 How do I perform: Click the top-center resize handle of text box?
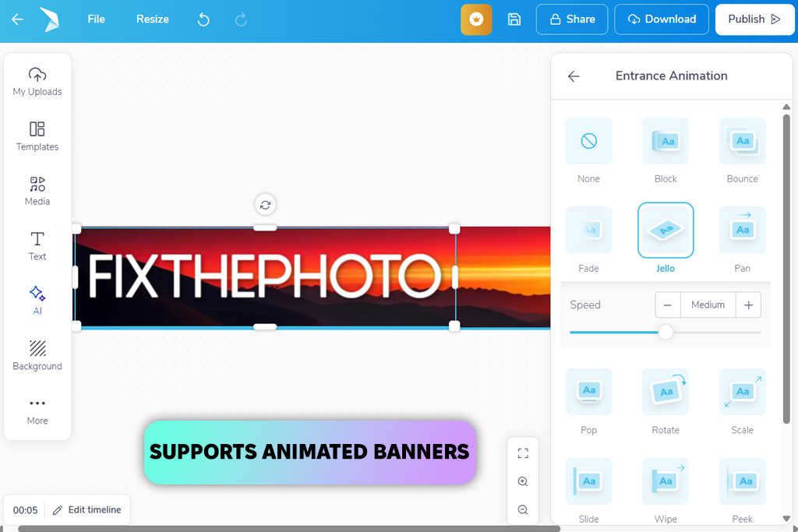coord(265,228)
